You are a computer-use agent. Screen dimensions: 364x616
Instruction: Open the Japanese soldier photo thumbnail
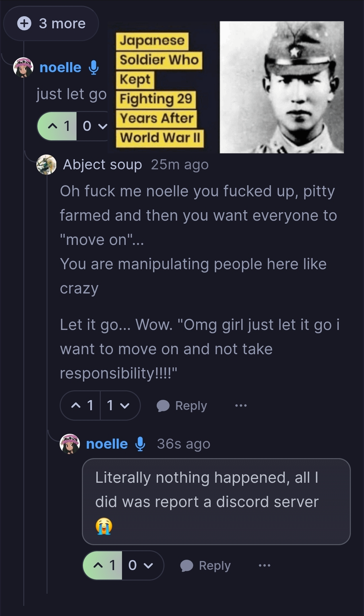281,87
